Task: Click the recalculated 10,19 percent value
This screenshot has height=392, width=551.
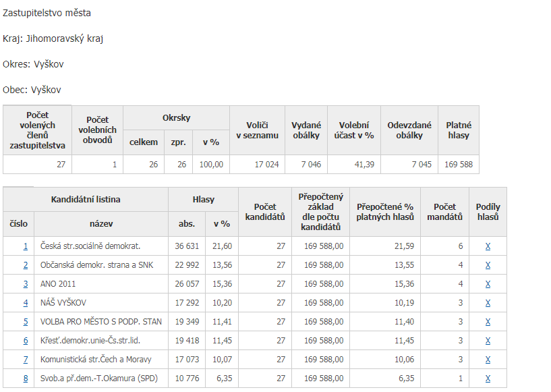Action: tap(404, 303)
